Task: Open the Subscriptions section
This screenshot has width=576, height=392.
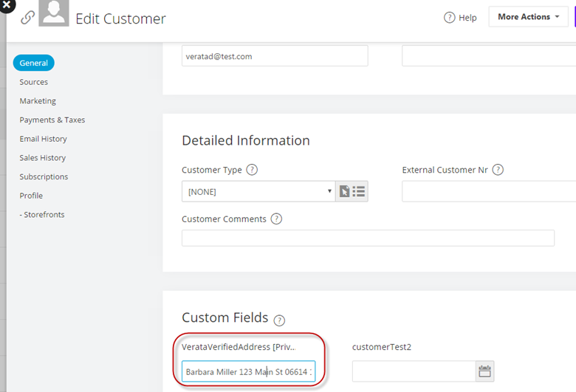Action: 44,176
